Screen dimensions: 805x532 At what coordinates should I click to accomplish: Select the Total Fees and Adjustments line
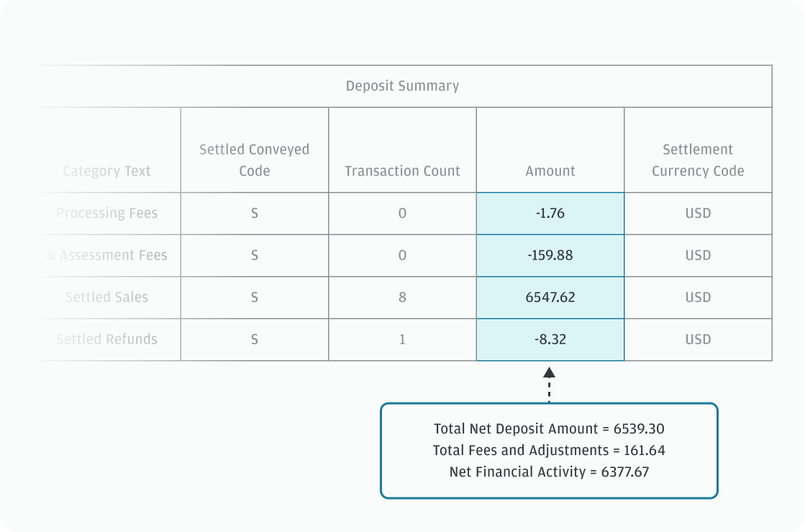coord(549,451)
